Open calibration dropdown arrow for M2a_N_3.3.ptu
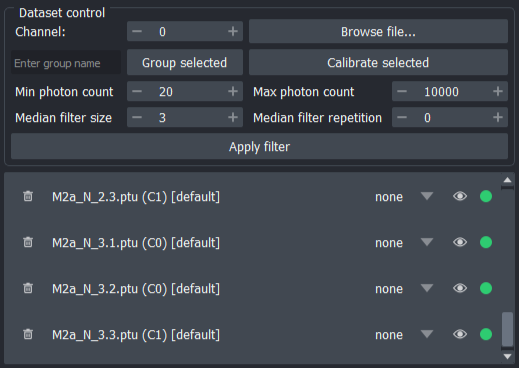The width and height of the screenshot is (519, 368). click(427, 334)
